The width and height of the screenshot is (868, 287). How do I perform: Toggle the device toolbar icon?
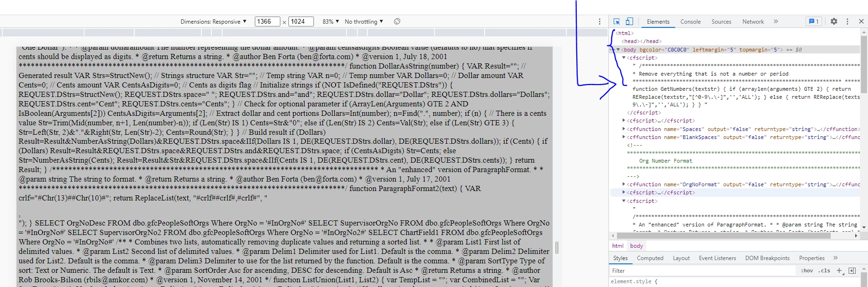tap(629, 21)
